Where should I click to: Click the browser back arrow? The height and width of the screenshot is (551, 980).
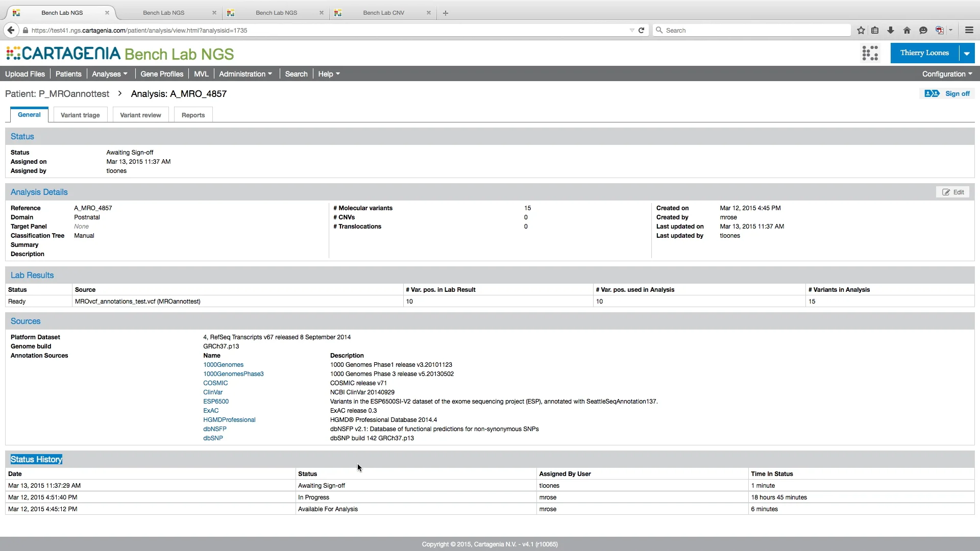(11, 30)
